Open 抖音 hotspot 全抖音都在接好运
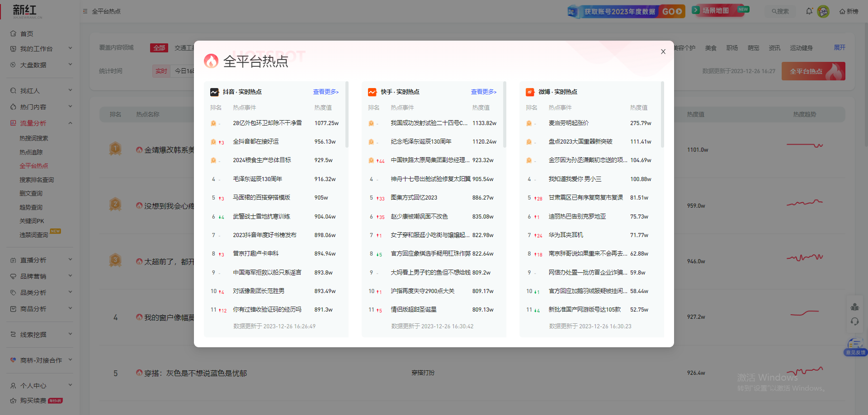 (255, 141)
